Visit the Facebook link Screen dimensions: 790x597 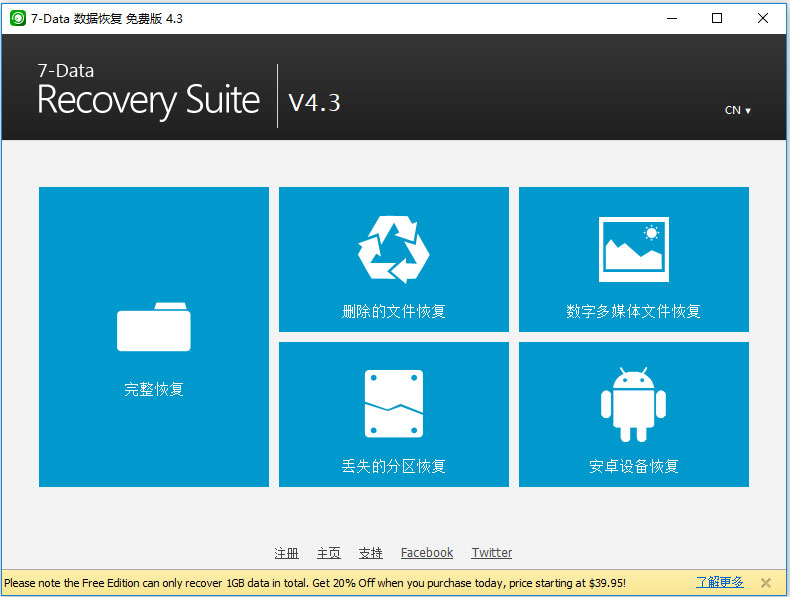pyautogui.click(x=427, y=553)
